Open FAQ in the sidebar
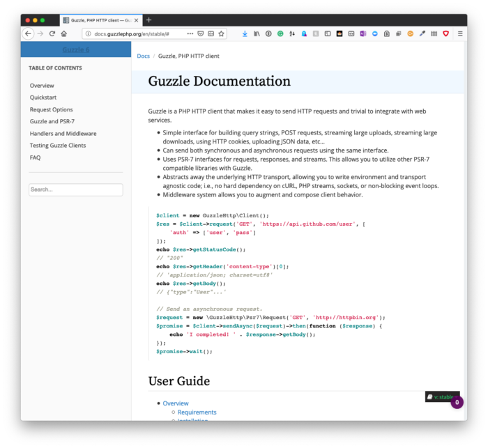The height and width of the screenshot is (448, 488). coord(35,157)
